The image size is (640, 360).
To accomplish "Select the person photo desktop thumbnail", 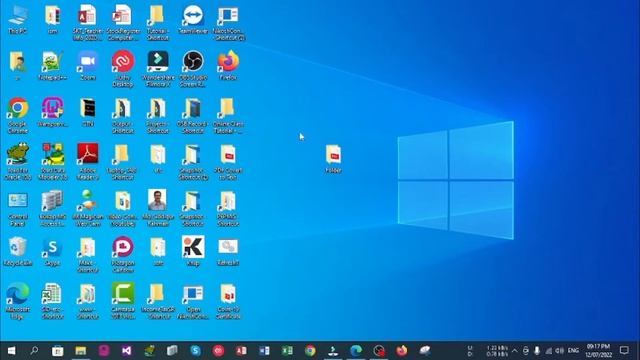I will [158, 209].
